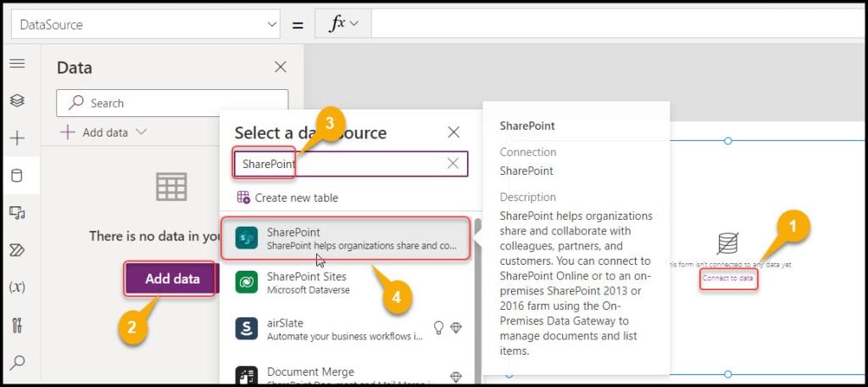The width and height of the screenshot is (868, 387).
Task: Click the Create new table icon
Action: (243, 198)
